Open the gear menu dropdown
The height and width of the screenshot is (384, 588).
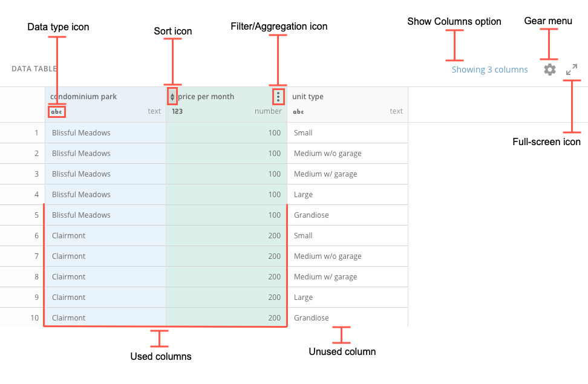(549, 69)
